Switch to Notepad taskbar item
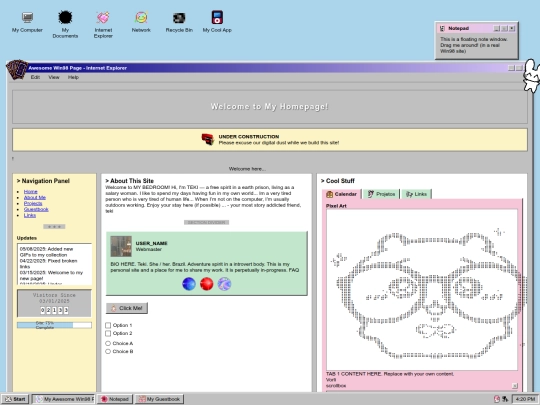Viewport: 540px width, 405px height. (x=115, y=399)
